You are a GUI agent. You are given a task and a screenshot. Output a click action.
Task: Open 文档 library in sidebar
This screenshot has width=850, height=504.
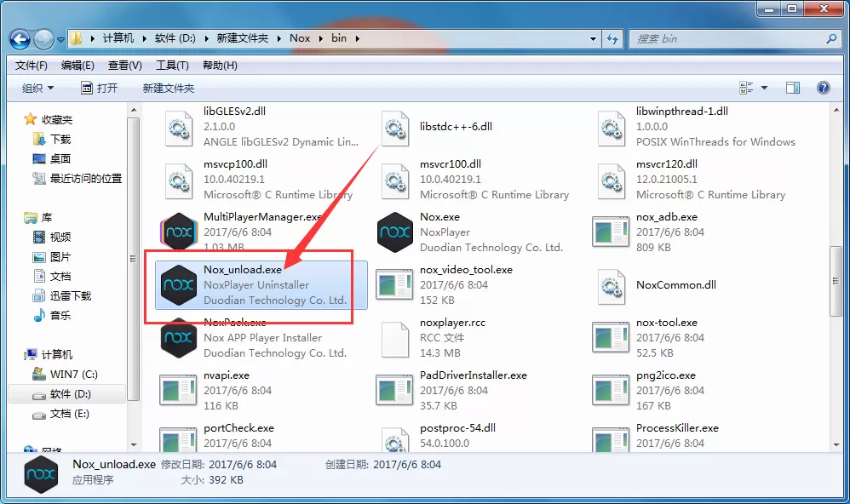[x=60, y=277]
